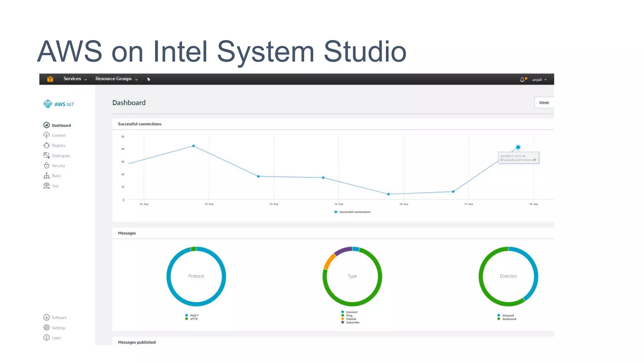Click the orange Publish segment of the Type donut

pyautogui.click(x=330, y=261)
